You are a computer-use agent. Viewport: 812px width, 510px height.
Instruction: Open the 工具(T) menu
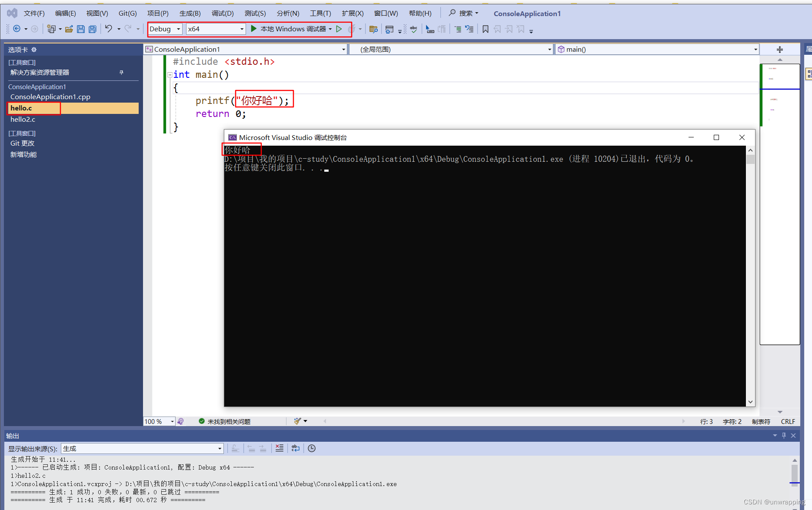[x=320, y=13]
